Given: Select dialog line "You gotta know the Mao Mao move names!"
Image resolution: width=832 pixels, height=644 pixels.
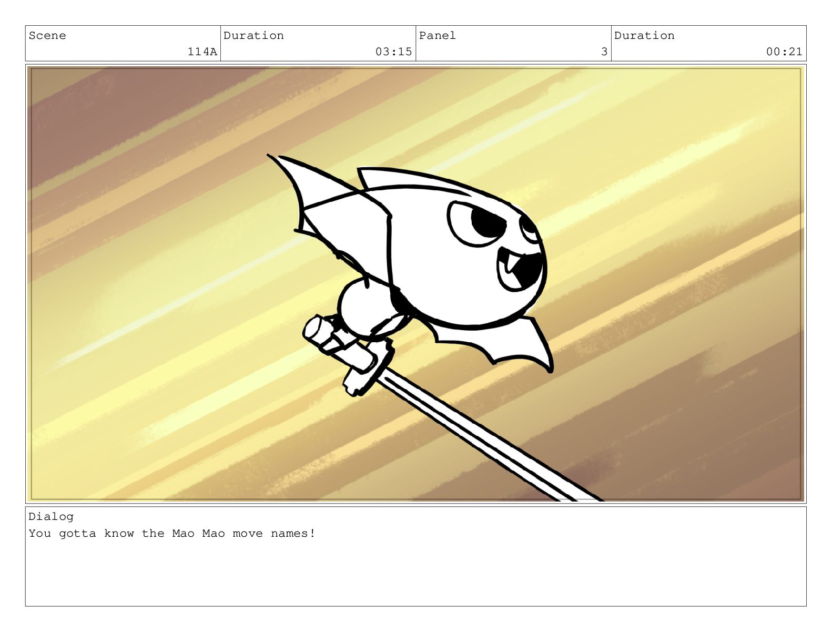Looking at the screenshot, I should [172, 534].
